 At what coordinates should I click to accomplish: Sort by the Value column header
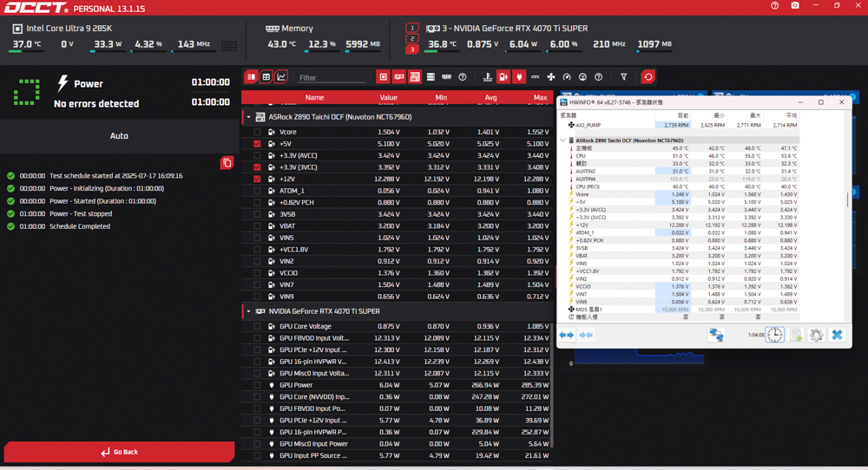(x=388, y=97)
